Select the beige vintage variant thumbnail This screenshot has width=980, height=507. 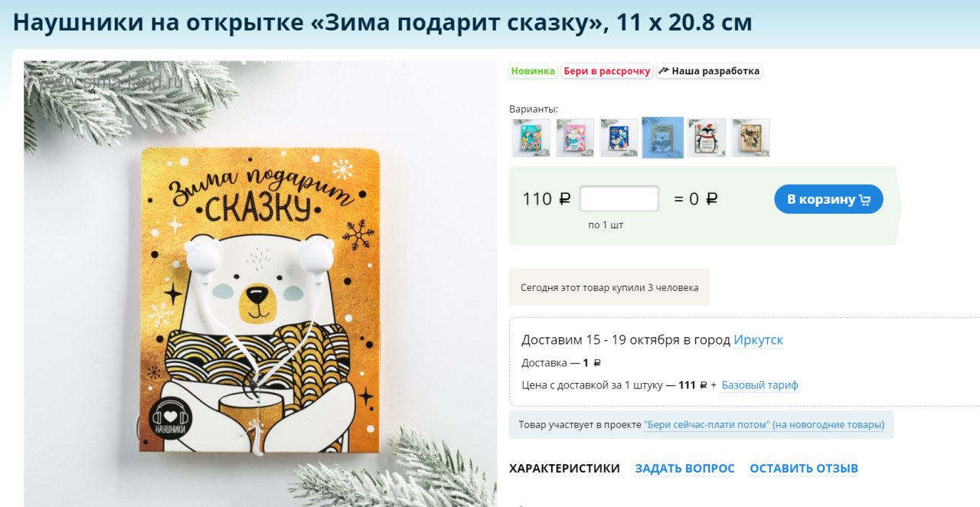(x=751, y=138)
